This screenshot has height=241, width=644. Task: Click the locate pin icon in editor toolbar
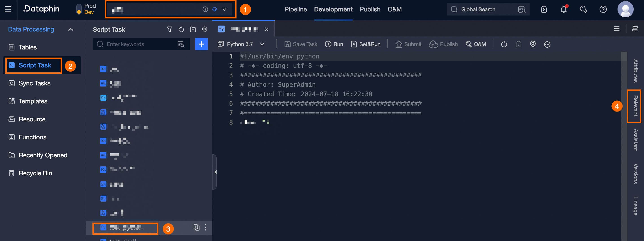(533, 44)
